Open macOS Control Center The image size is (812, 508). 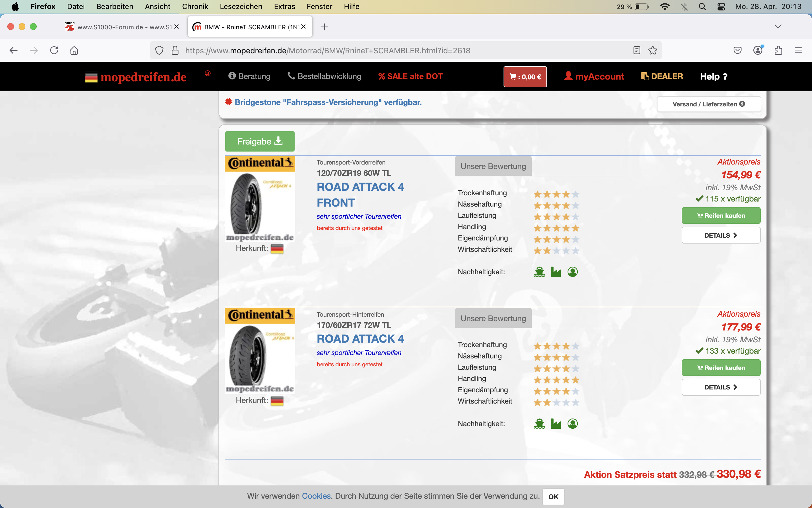click(721, 6)
